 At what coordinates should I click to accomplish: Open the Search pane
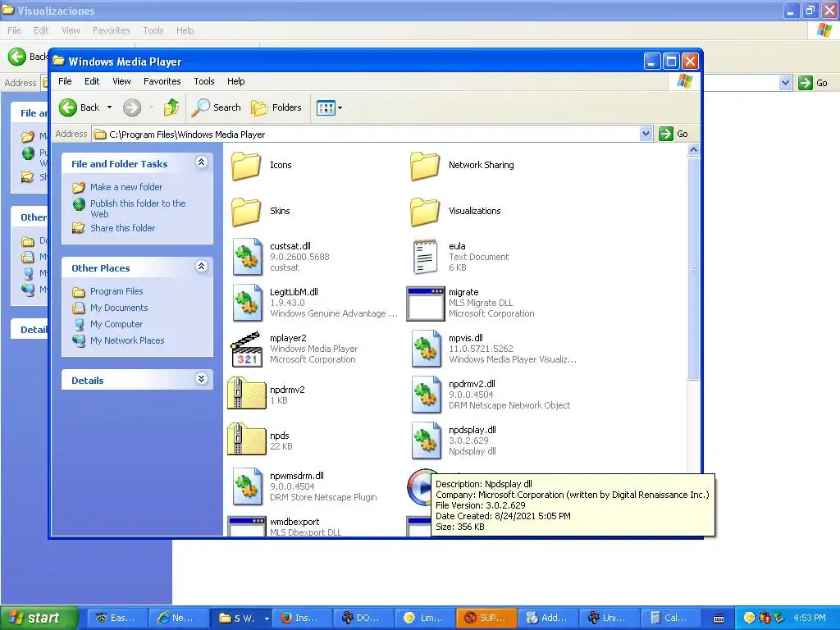[217, 107]
